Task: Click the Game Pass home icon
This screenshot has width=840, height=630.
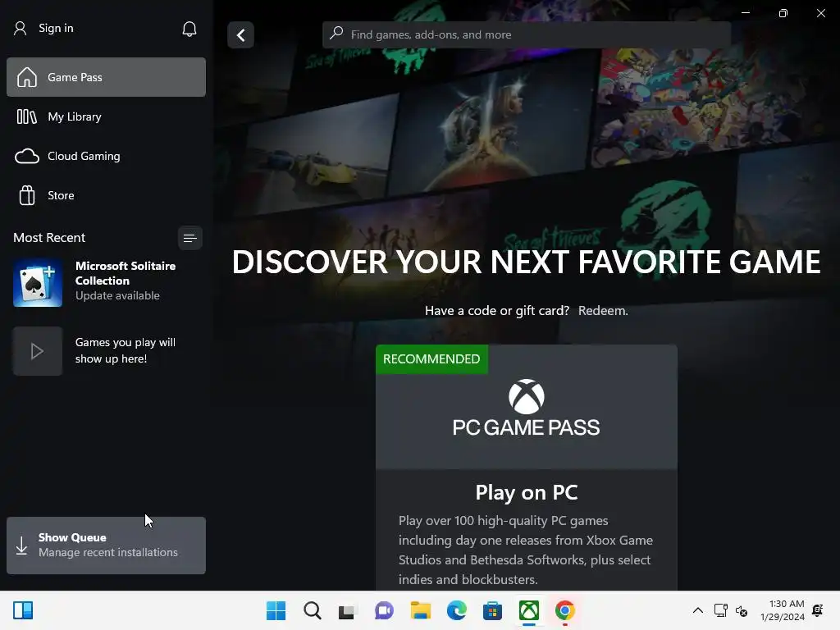Action: pyautogui.click(x=27, y=77)
